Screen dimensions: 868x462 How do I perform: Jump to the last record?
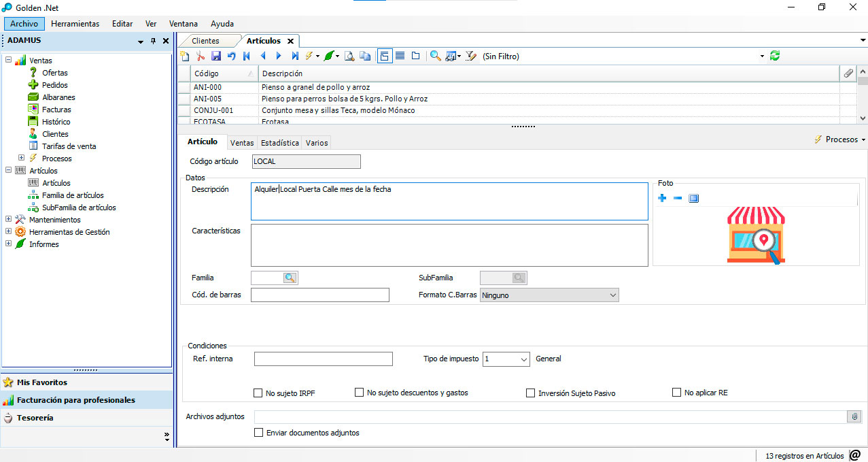click(295, 56)
